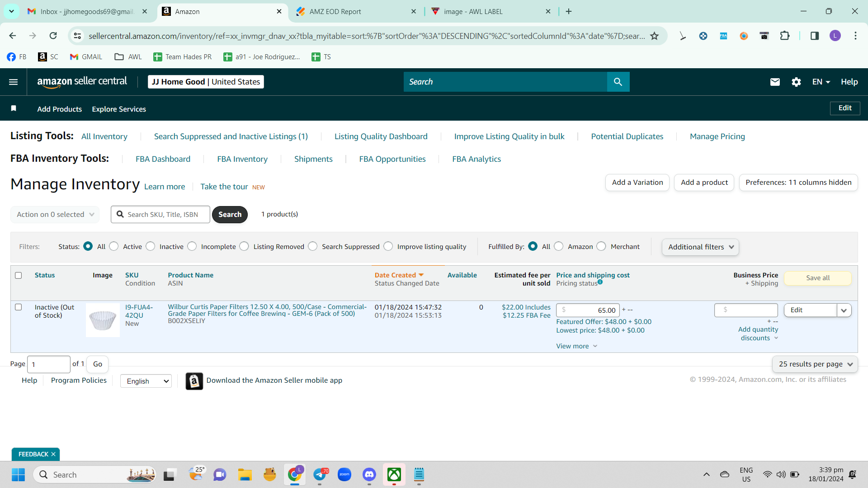Switch to the image - AWL LABEL tab
The image size is (868, 488).
point(491,11)
